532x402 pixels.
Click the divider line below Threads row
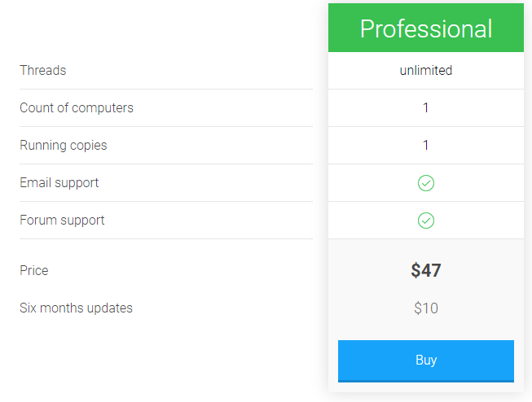[166, 90]
